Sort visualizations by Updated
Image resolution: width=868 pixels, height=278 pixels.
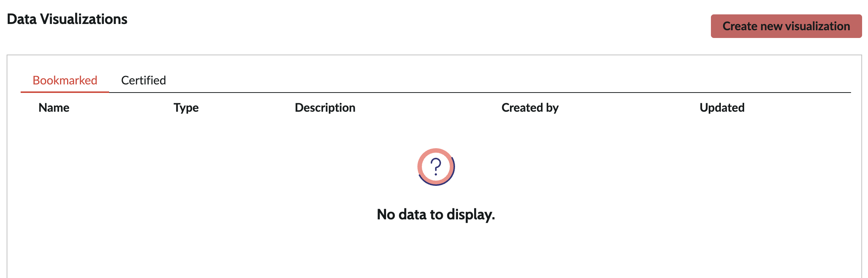pos(722,107)
